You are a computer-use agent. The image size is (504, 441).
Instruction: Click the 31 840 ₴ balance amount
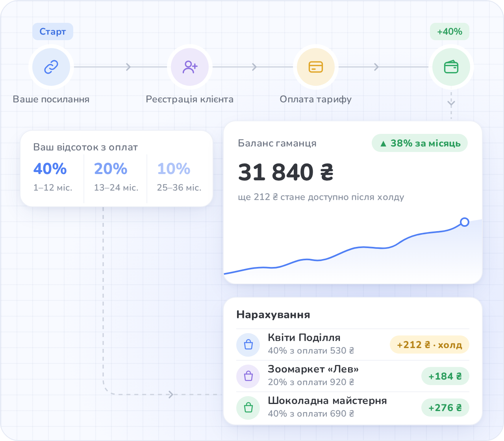coord(286,172)
